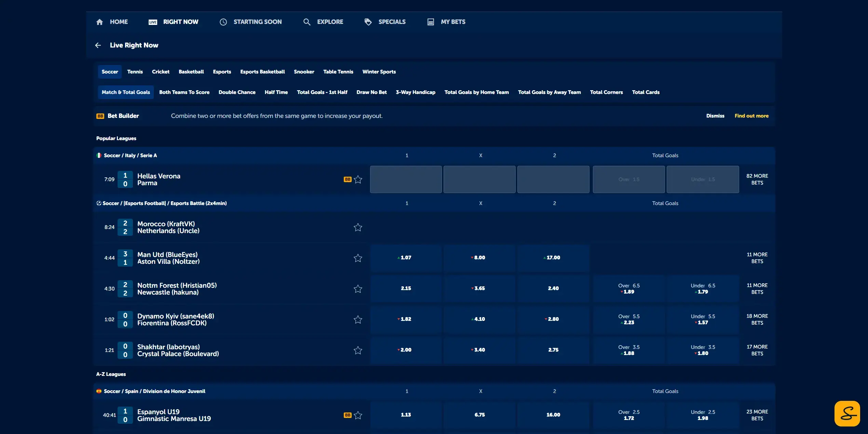Open Starting Soon via the clock icon
Viewport: 868px width, 434px height.
click(x=223, y=22)
